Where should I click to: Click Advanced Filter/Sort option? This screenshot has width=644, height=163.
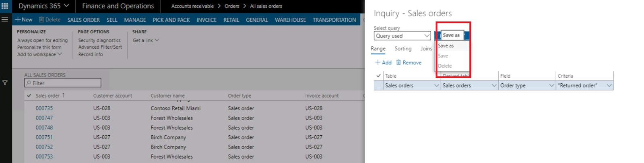pyautogui.click(x=100, y=47)
